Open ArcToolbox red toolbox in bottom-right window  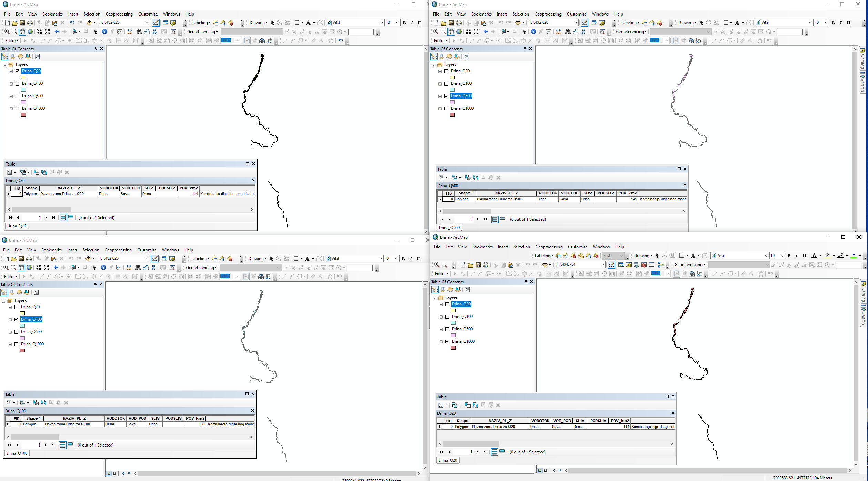tap(644, 265)
